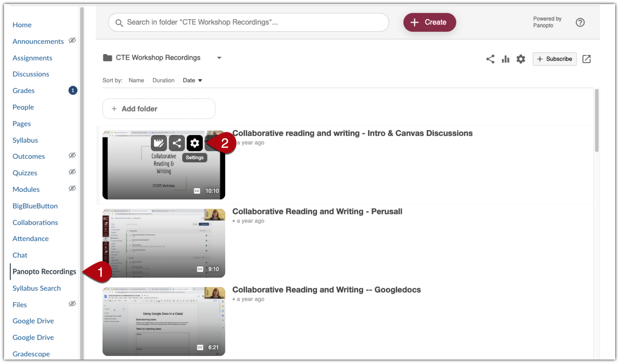Expand the CTE Workshop Recordings folder dropdown
Image resolution: width=621 pixels, height=364 pixels.
219,58
